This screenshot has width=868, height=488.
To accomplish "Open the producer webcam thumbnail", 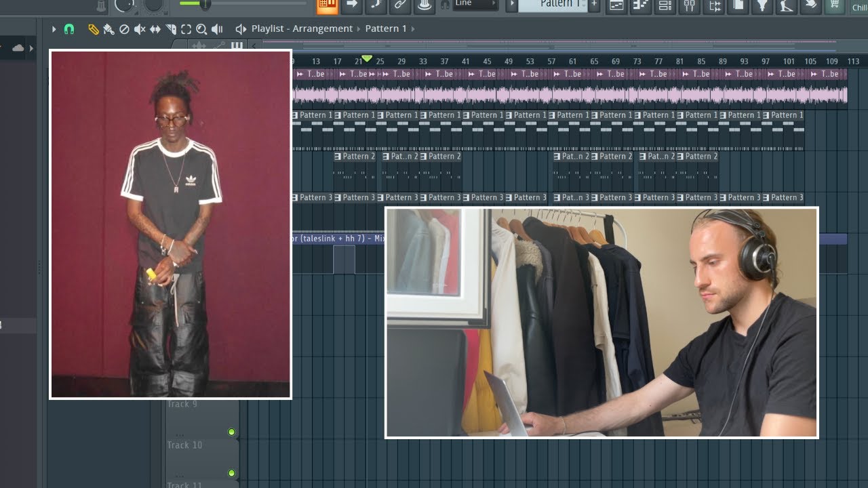I will point(601,323).
